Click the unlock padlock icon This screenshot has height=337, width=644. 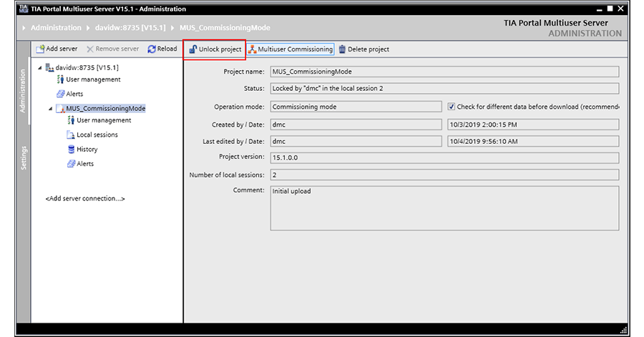pyautogui.click(x=192, y=49)
